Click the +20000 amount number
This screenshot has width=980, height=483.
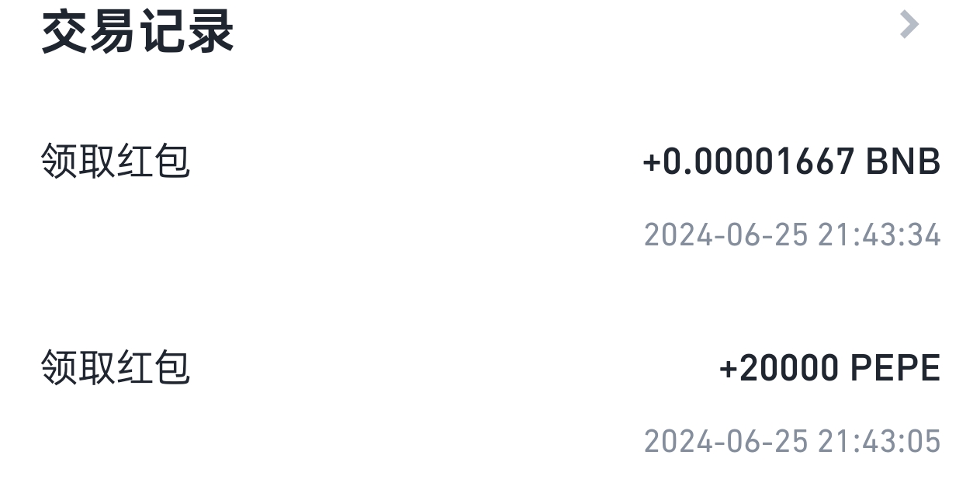tap(779, 368)
